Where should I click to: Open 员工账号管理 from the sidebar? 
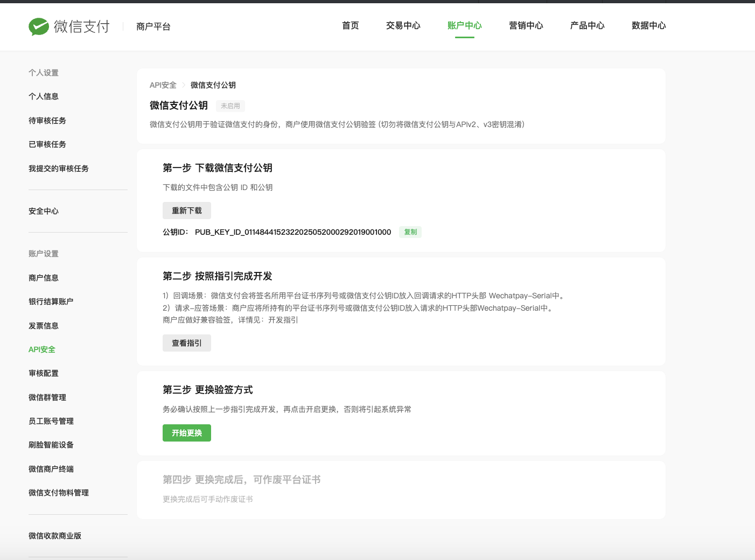(x=51, y=421)
